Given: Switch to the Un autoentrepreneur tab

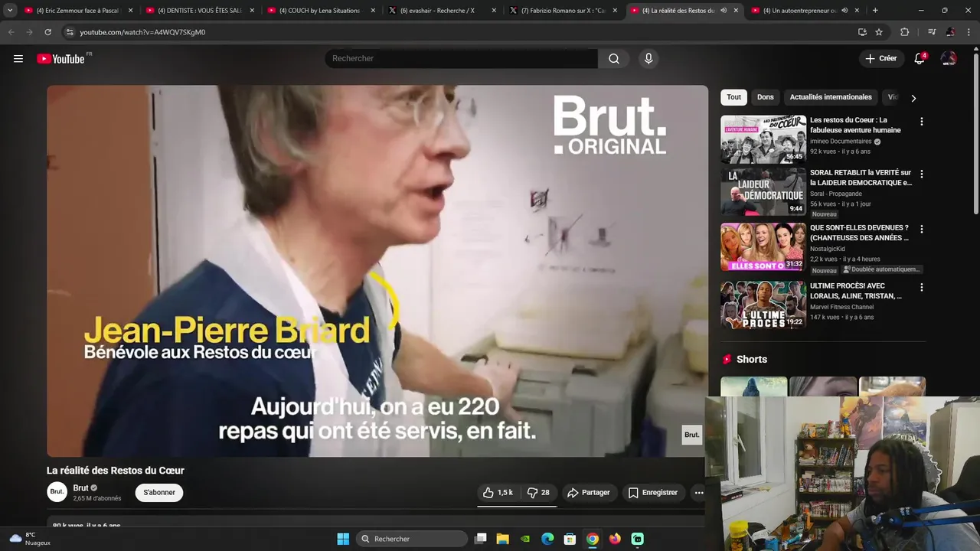Looking at the screenshot, I should pyautogui.click(x=799, y=11).
